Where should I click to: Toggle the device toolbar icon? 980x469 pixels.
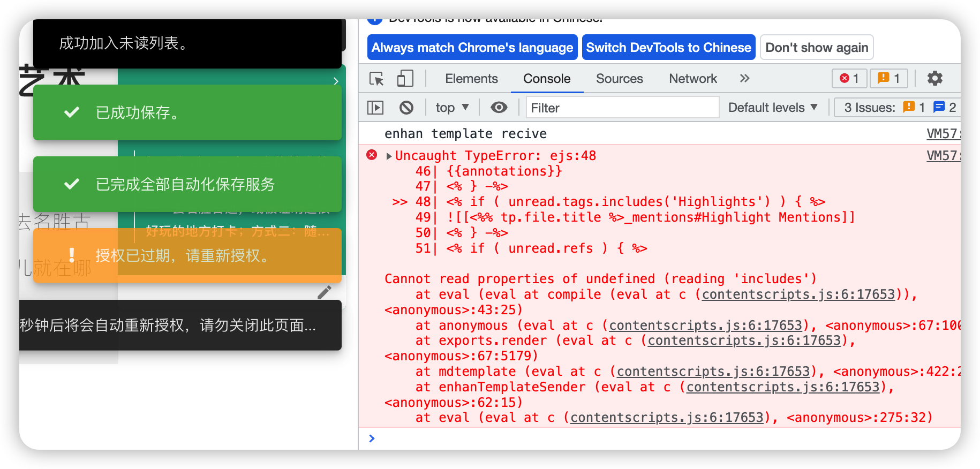point(405,79)
